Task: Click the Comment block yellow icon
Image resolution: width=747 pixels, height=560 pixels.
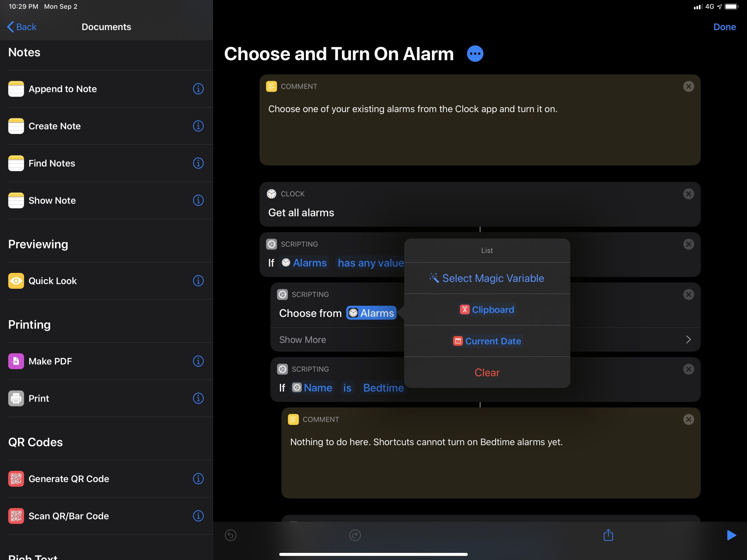Action: coord(272,86)
